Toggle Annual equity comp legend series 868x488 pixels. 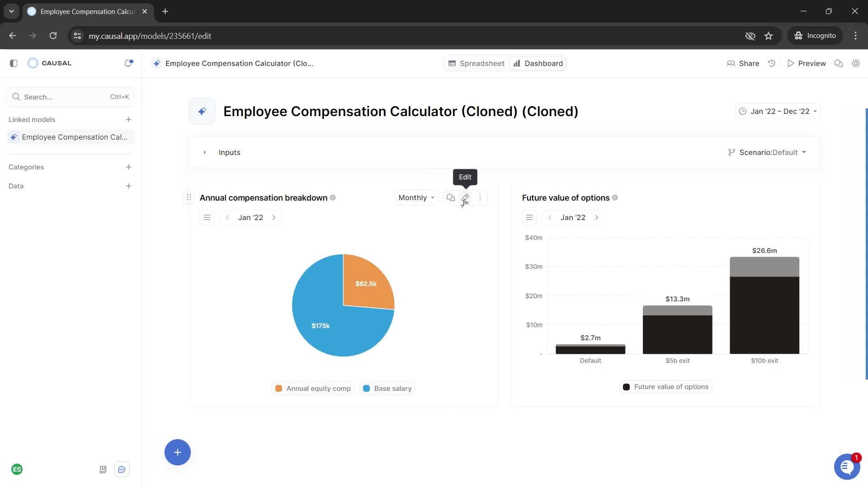313,389
